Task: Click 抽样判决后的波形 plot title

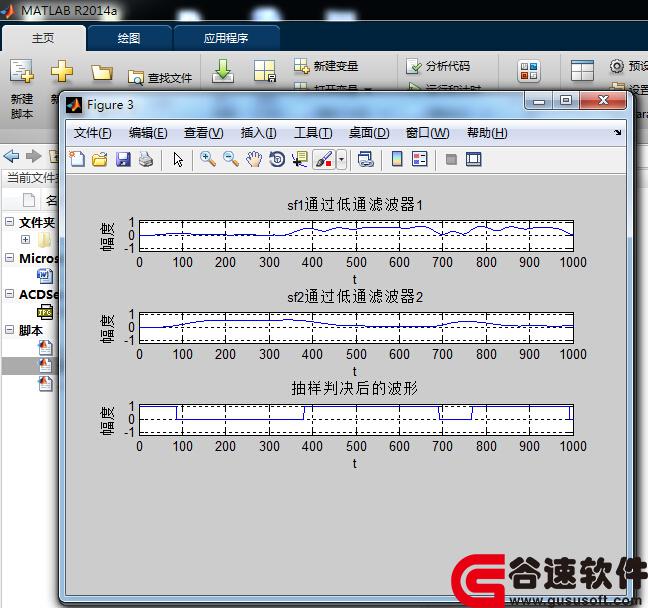Action: click(x=355, y=388)
